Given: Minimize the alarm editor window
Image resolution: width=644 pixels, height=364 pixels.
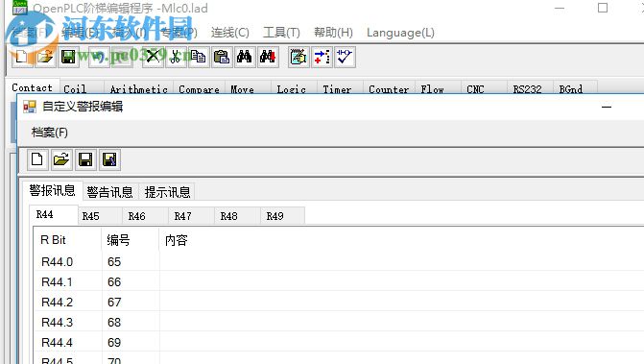Looking at the screenshot, I should point(607,108).
